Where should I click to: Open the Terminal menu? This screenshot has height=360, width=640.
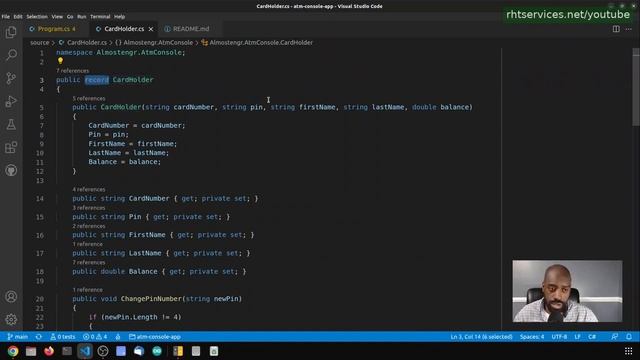pos(100,17)
